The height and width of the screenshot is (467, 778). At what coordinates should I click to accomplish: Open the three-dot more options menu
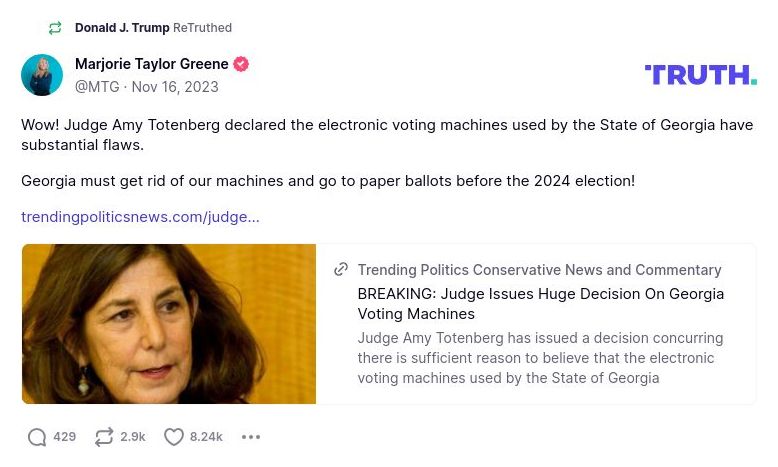(x=251, y=437)
